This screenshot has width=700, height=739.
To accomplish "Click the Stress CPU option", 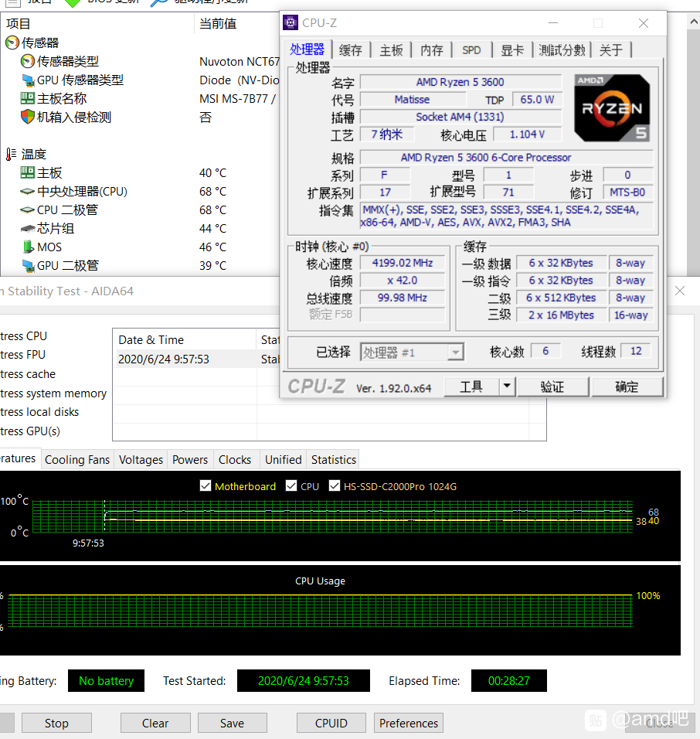I will point(23,336).
